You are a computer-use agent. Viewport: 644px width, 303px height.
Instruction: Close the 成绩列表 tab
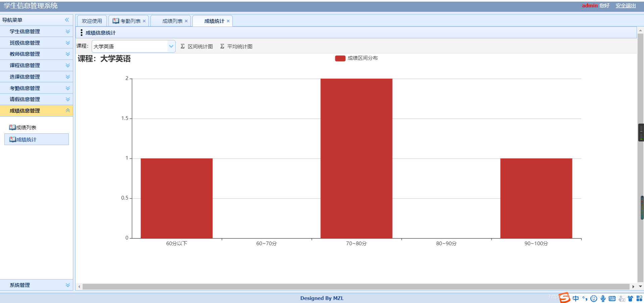pyautogui.click(x=186, y=21)
